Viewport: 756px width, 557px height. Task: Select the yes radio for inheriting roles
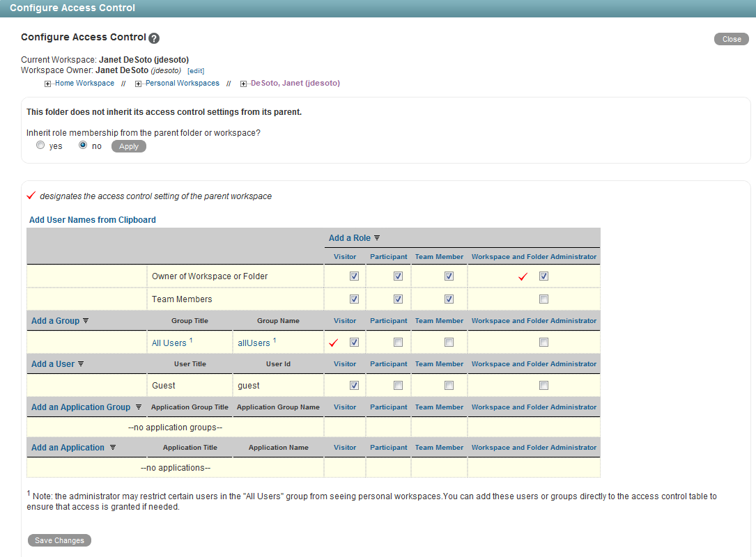(40, 144)
